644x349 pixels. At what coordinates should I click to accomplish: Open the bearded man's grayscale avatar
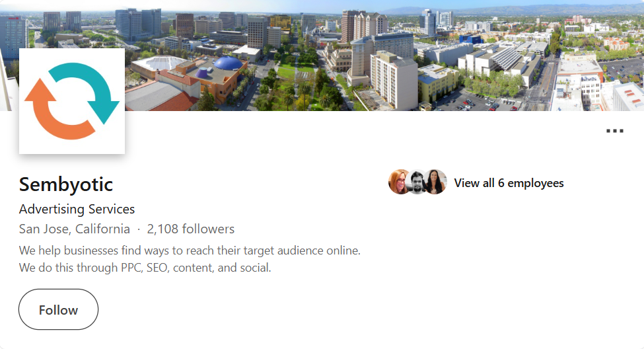[417, 182]
